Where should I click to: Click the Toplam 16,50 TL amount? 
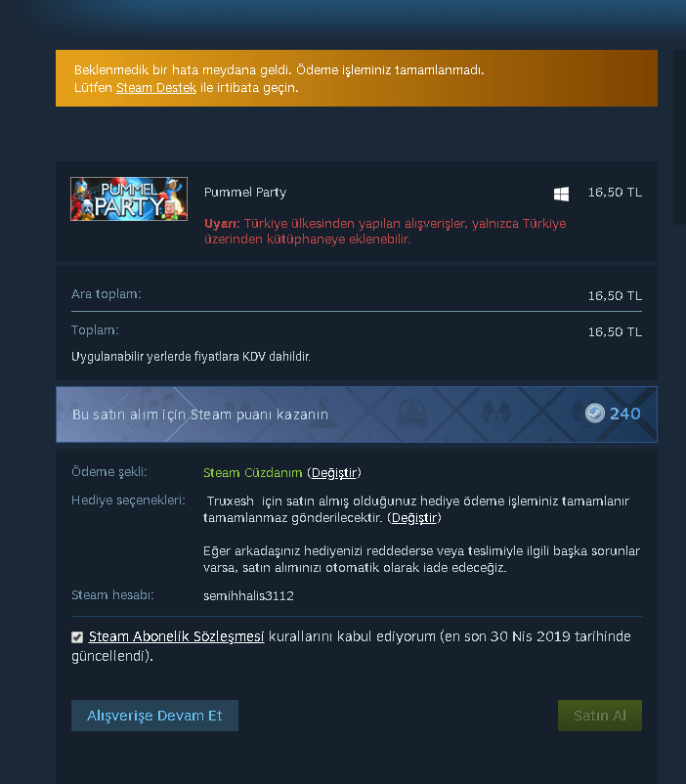615,332
